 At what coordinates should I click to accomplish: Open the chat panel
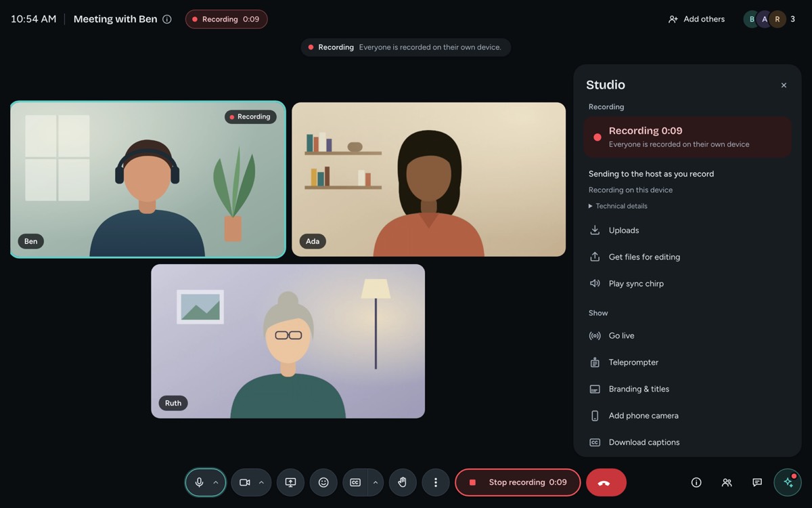(757, 482)
